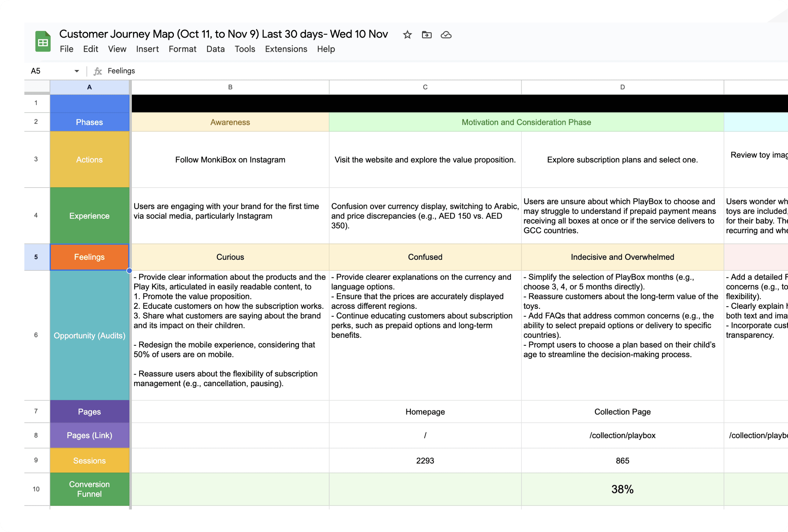
Task: Open the Data menu
Action: click(x=215, y=49)
